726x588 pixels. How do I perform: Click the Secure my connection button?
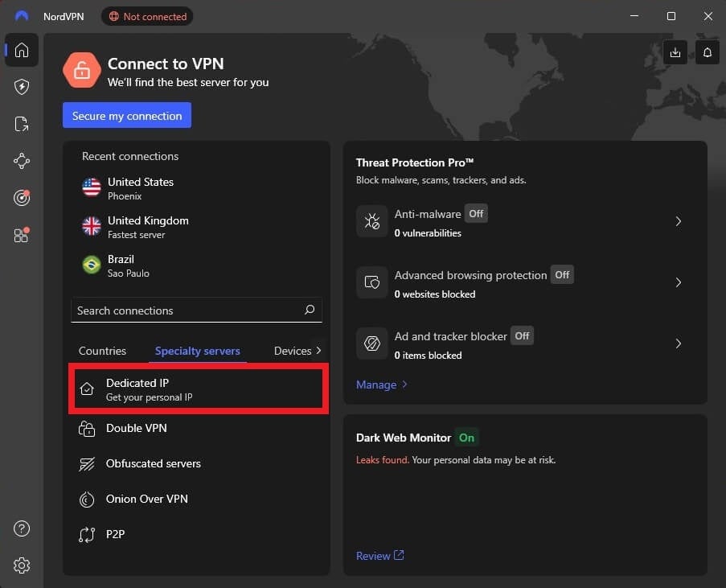126,115
